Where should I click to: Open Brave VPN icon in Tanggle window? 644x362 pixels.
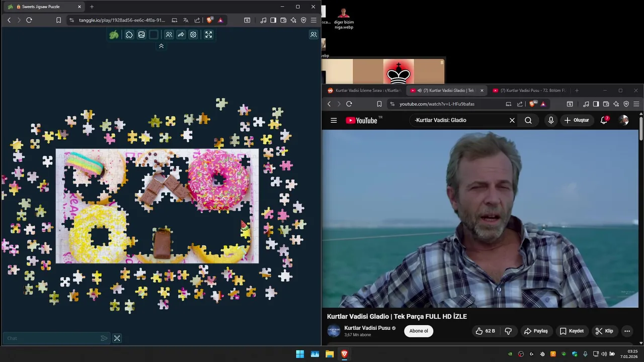pos(303,20)
